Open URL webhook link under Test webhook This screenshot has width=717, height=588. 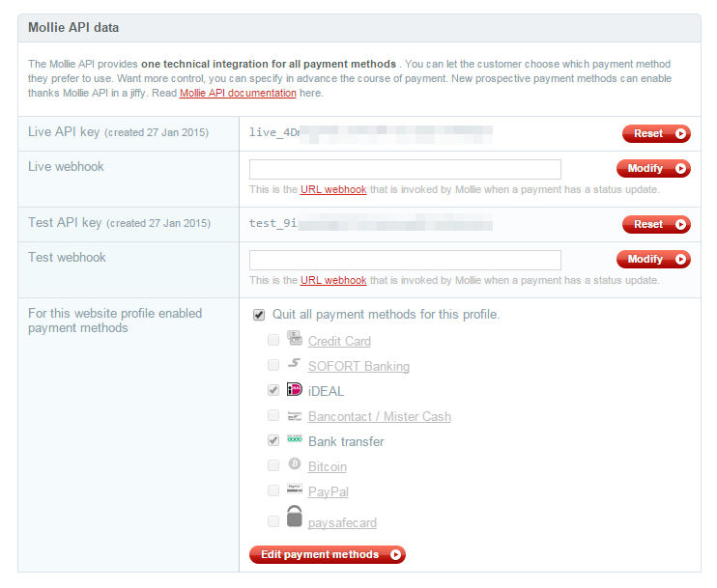pyautogui.click(x=333, y=280)
